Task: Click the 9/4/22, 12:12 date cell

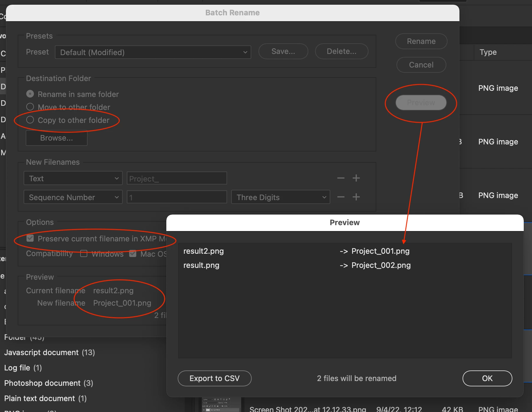Action: pyautogui.click(x=399, y=409)
